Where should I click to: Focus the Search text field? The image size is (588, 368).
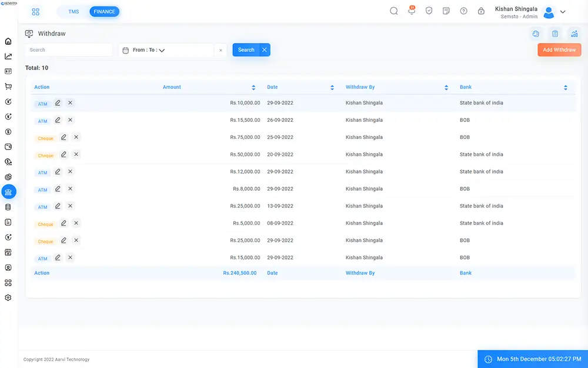pos(69,50)
